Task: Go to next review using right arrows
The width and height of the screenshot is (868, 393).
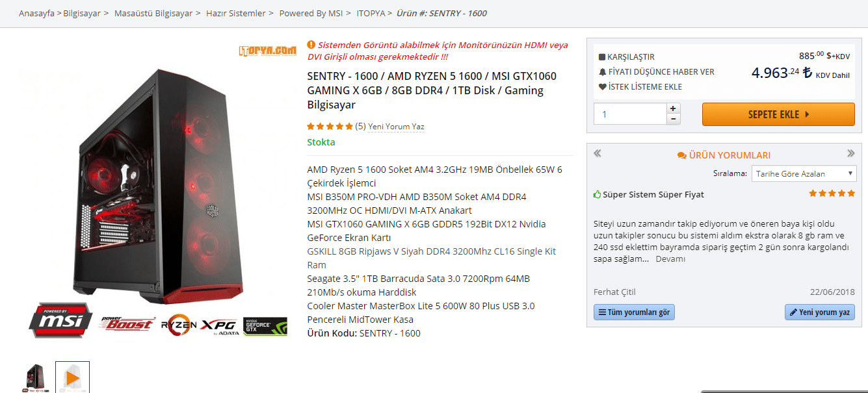Action: [x=850, y=154]
